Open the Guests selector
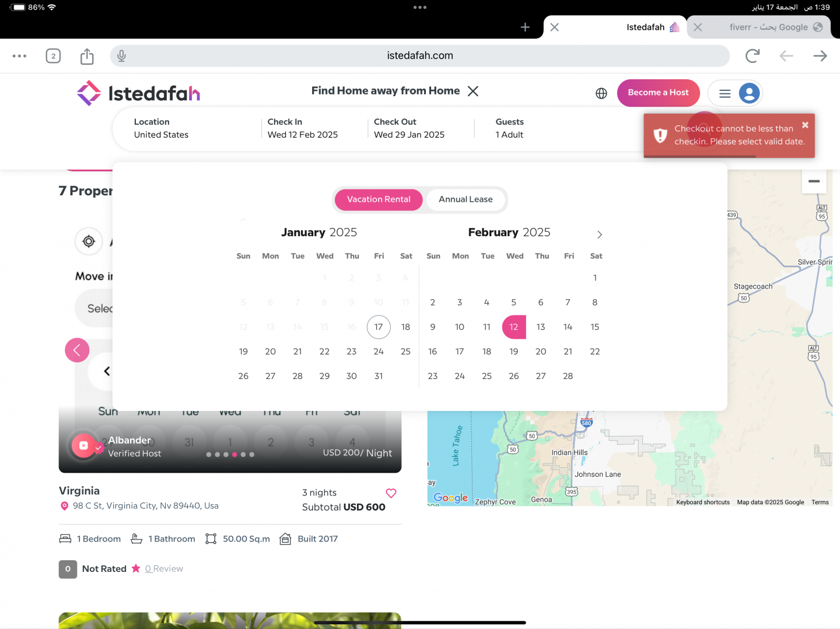The height and width of the screenshot is (629, 840). pyautogui.click(x=509, y=128)
